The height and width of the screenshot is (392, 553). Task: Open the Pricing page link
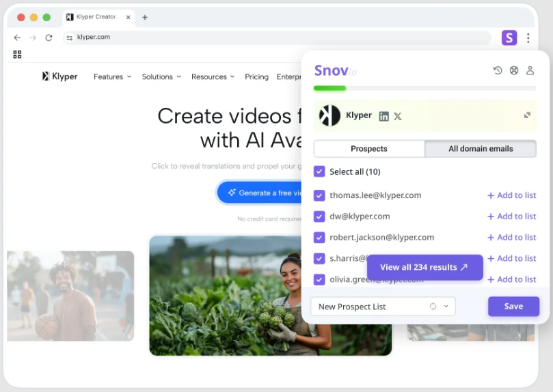(x=256, y=76)
